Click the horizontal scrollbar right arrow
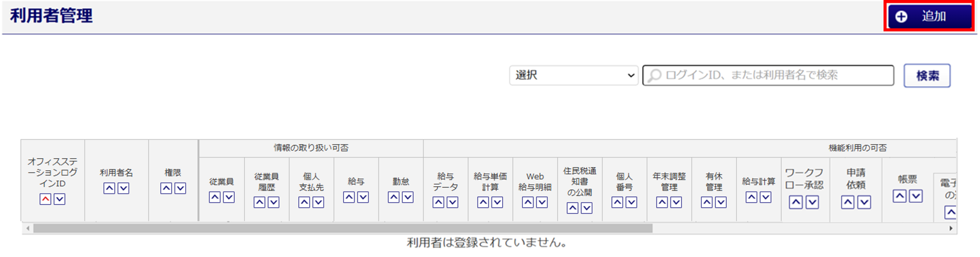The height and width of the screenshot is (257, 980). (x=951, y=228)
